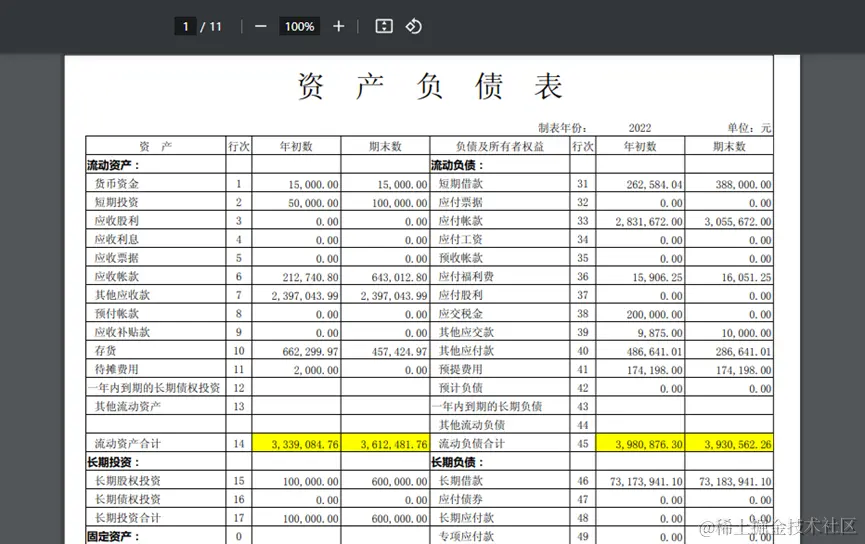This screenshot has height=544, width=865.
Task: Click the 其他应交款 年初数 value 9,875.00
Action: (x=660, y=333)
